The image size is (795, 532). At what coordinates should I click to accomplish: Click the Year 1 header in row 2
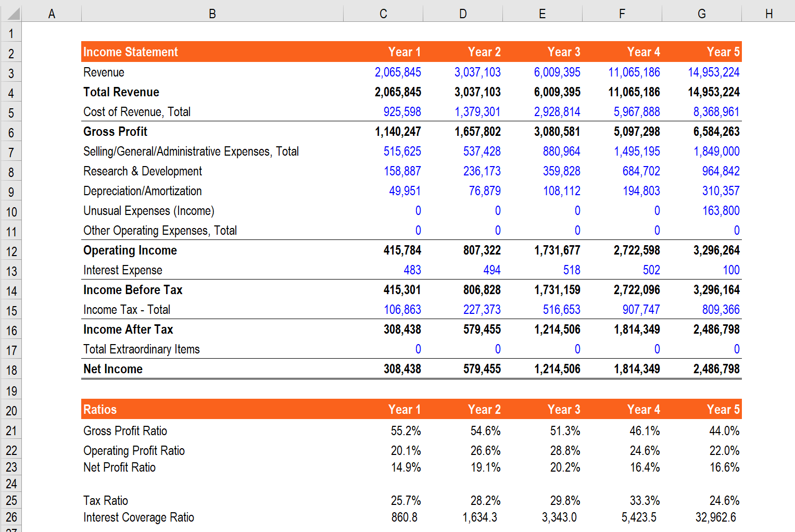click(x=404, y=52)
